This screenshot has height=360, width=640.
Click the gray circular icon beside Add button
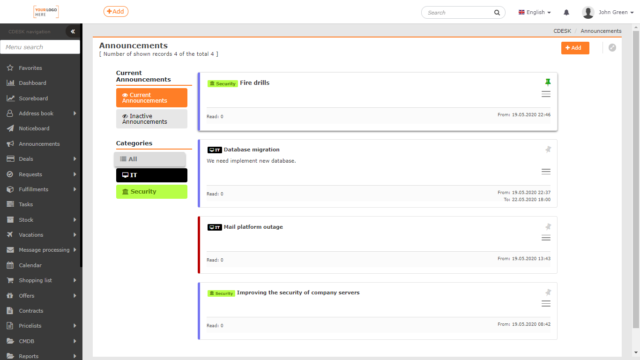point(612,48)
